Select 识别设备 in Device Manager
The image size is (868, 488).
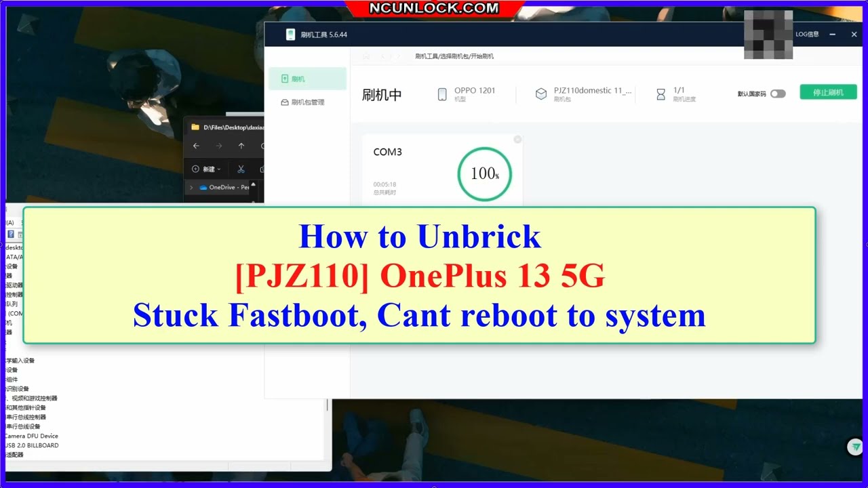(18, 388)
